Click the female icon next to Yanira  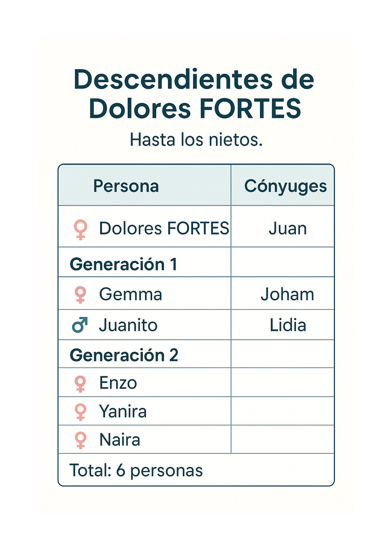pos(80,412)
